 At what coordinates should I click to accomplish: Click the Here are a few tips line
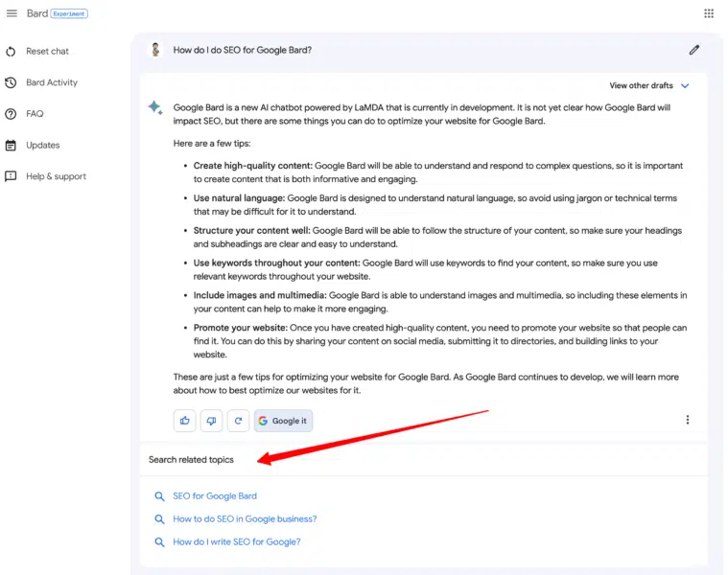pyautogui.click(x=212, y=144)
